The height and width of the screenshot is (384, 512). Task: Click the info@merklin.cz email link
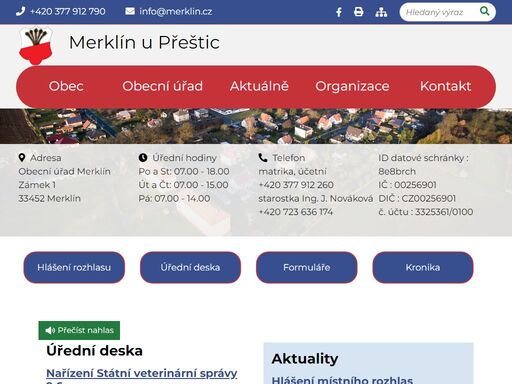(x=176, y=11)
